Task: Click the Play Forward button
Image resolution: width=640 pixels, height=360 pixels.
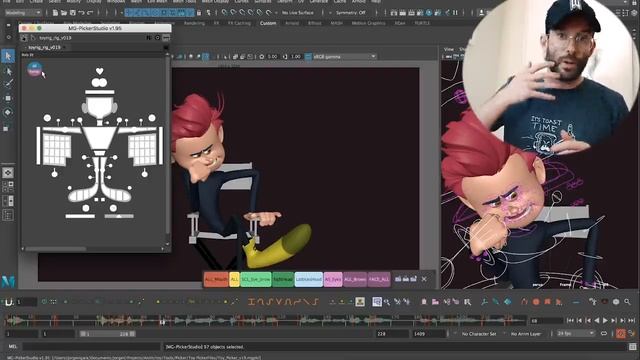Action: (x=605, y=321)
